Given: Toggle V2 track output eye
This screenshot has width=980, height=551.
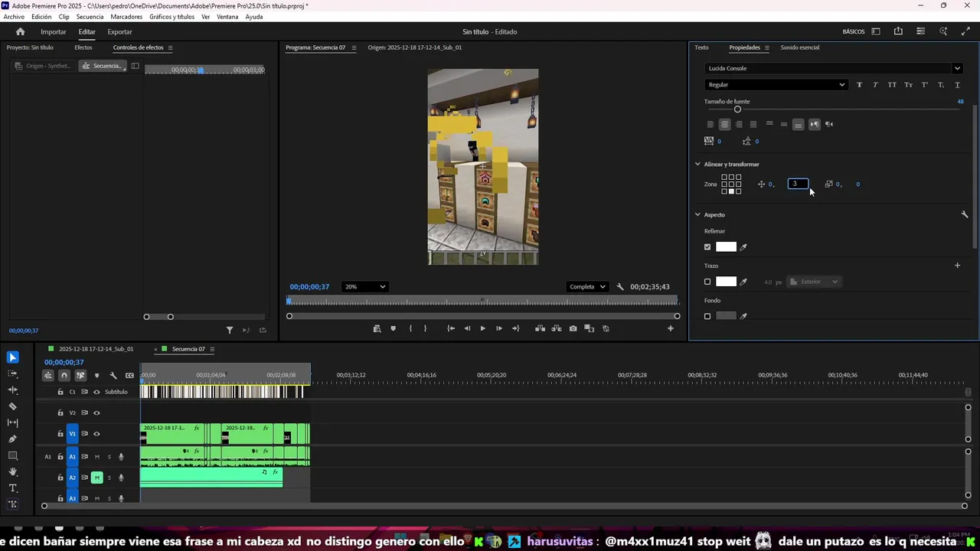Looking at the screenshot, I should (96, 413).
